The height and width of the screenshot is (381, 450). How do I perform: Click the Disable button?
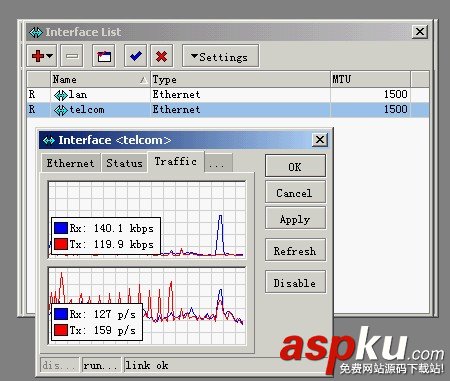(x=295, y=282)
